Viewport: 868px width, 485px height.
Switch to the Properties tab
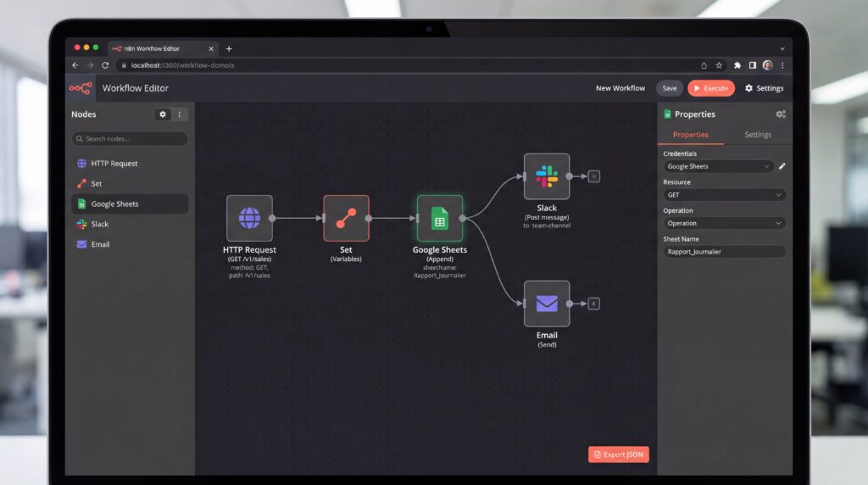pos(690,135)
